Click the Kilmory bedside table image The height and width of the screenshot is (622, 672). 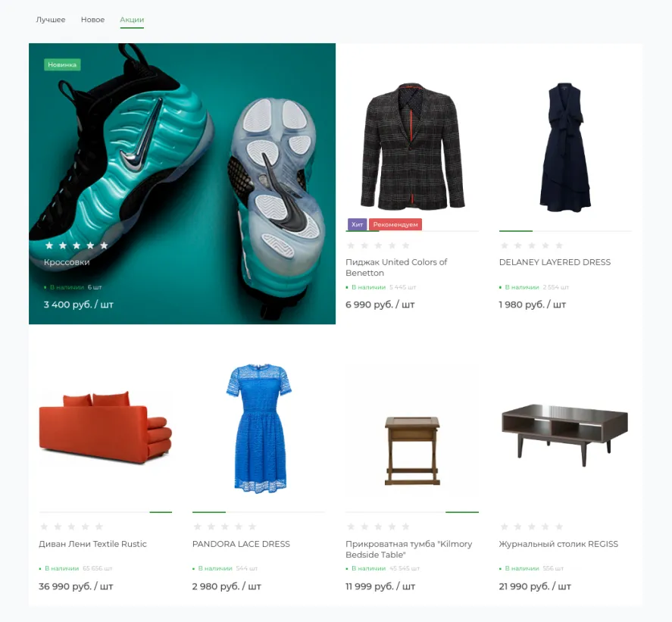click(x=412, y=451)
